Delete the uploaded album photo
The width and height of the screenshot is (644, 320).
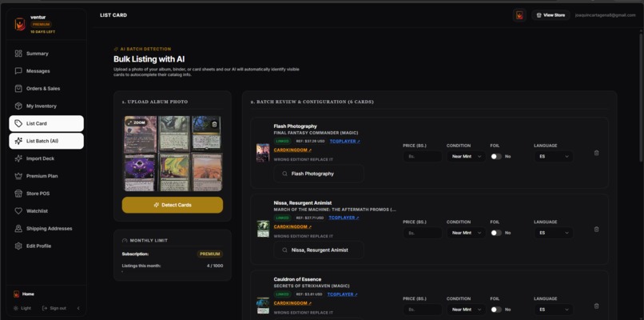[x=214, y=124]
